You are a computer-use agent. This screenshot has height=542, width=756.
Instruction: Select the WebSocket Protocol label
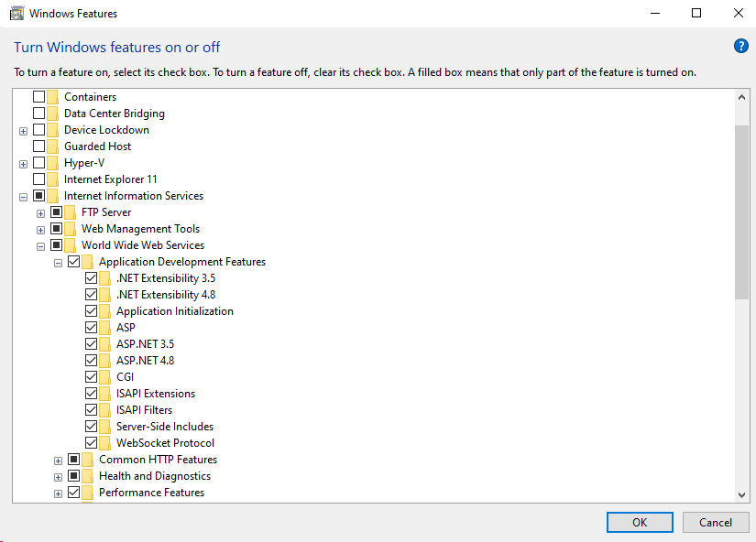point(165,443)
